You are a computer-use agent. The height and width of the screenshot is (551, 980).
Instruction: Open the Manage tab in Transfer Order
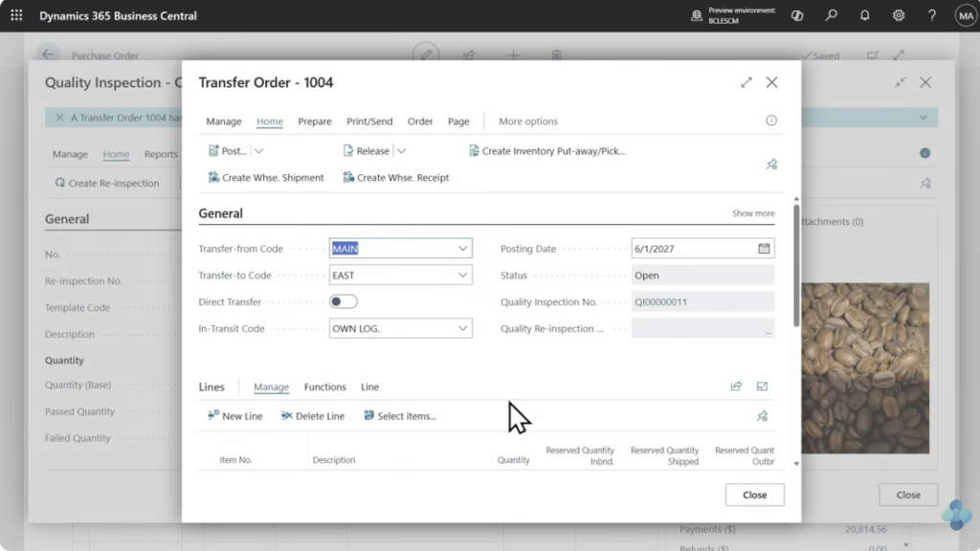coord(224,121)
